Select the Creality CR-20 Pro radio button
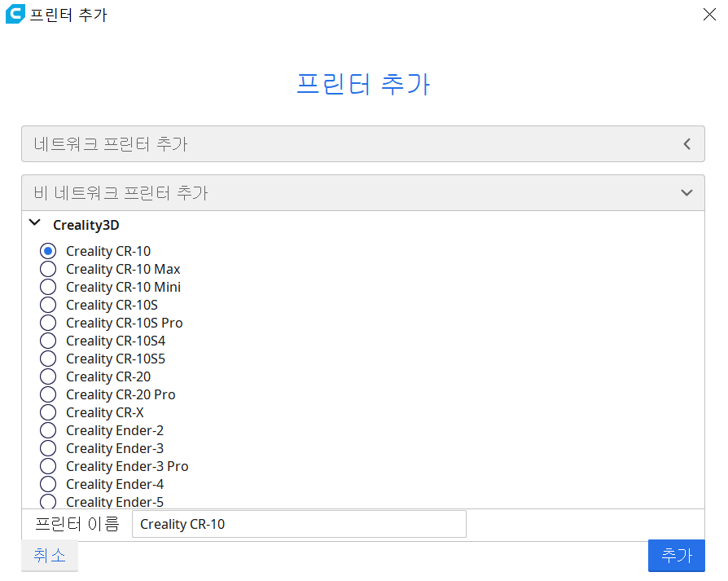This screenshot has height=581, width=728. [x=48, y=394]
